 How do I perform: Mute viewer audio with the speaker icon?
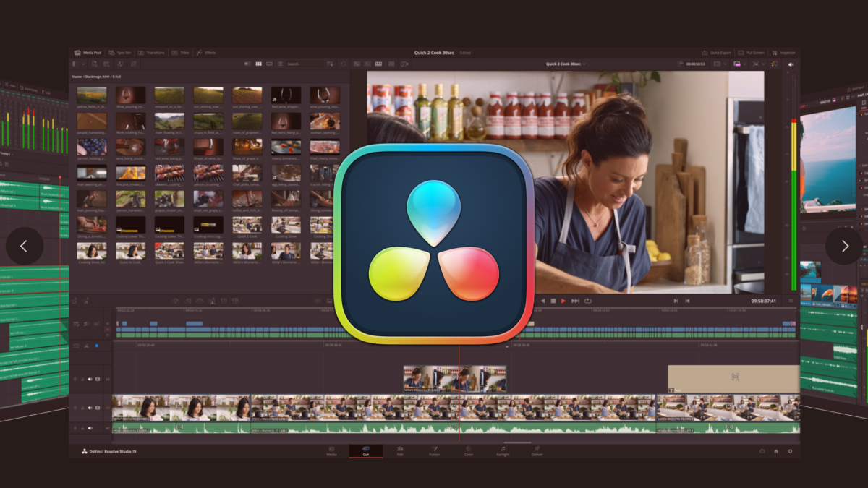click(x=791, y=64)
